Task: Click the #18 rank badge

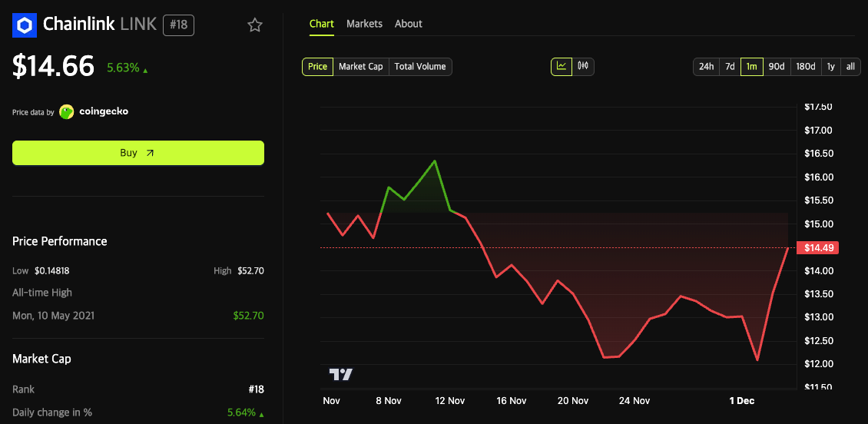Action: point(178,25)
